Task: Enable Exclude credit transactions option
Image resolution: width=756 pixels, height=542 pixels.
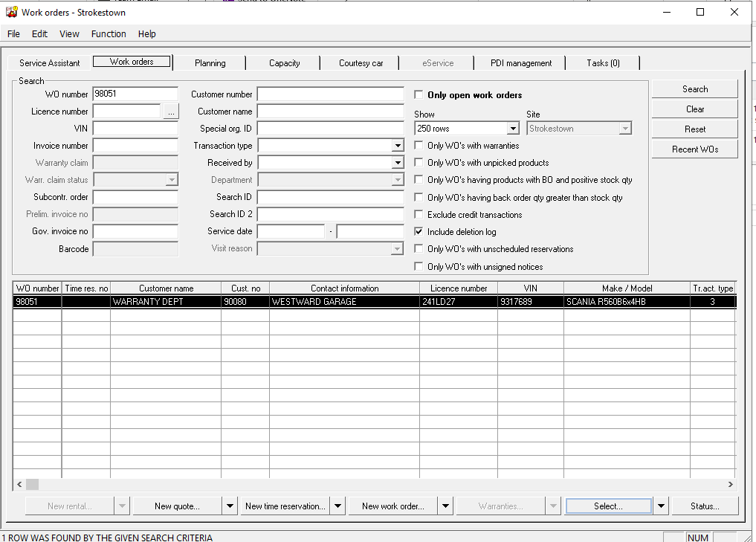Action: point(419,214)
